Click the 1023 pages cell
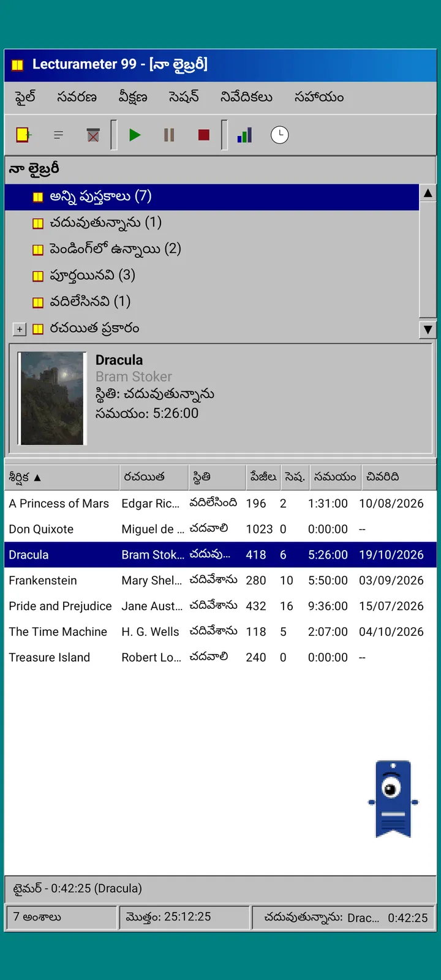441x980 pixels. [x=259, y=529]
